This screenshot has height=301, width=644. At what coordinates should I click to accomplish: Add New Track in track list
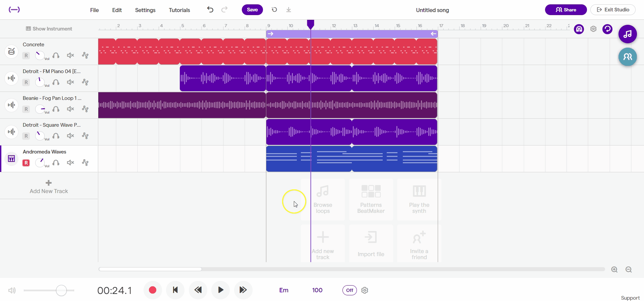49,187
